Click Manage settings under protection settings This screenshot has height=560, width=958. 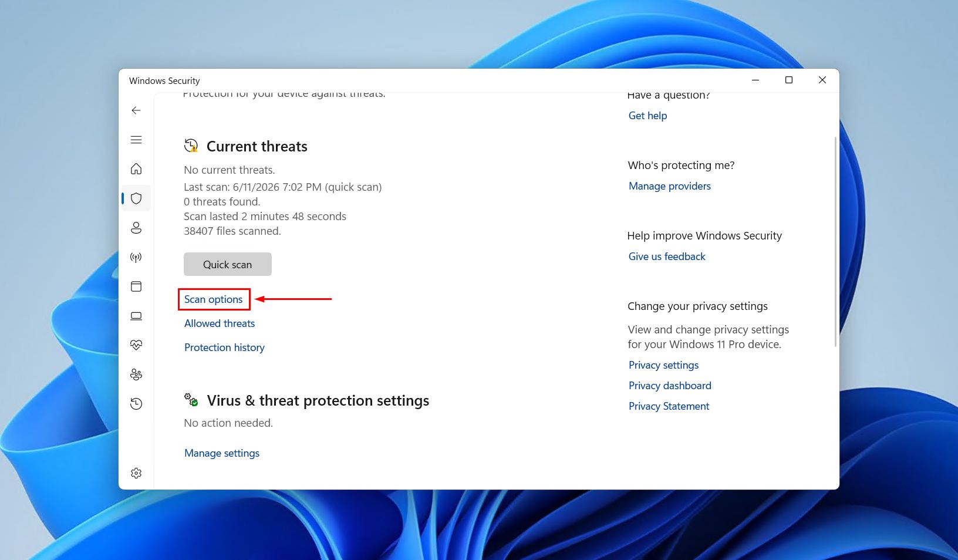coord(222,453)
